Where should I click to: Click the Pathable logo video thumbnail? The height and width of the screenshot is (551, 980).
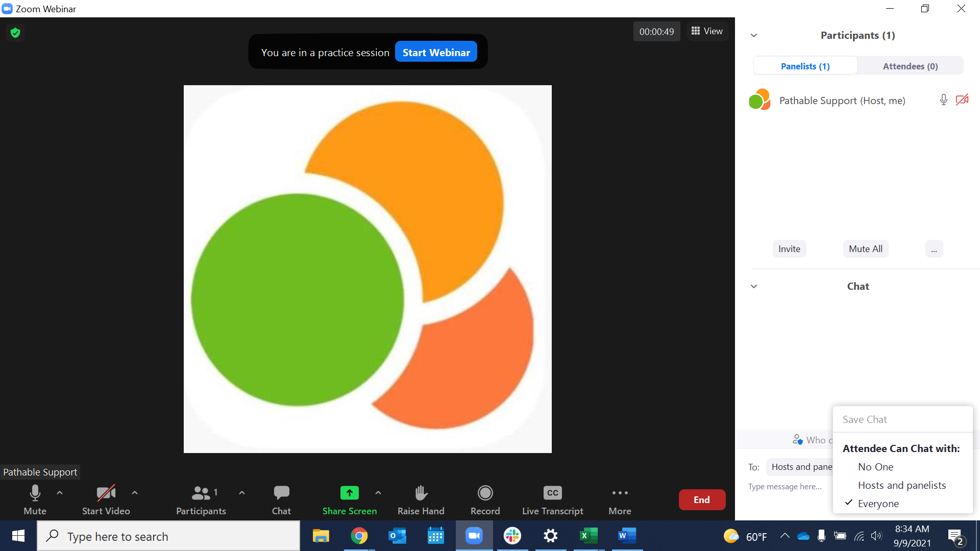click(x=367, y=269)
